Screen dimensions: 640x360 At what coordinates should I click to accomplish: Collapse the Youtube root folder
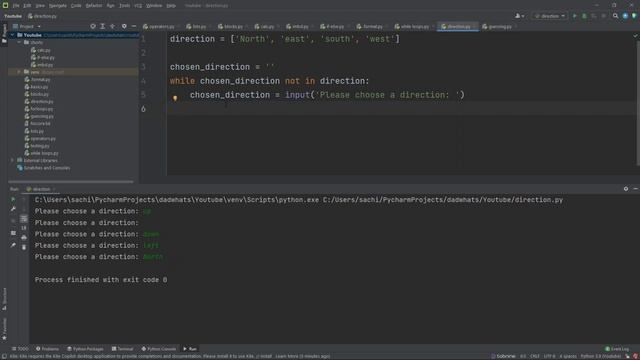tap(12, 35)
